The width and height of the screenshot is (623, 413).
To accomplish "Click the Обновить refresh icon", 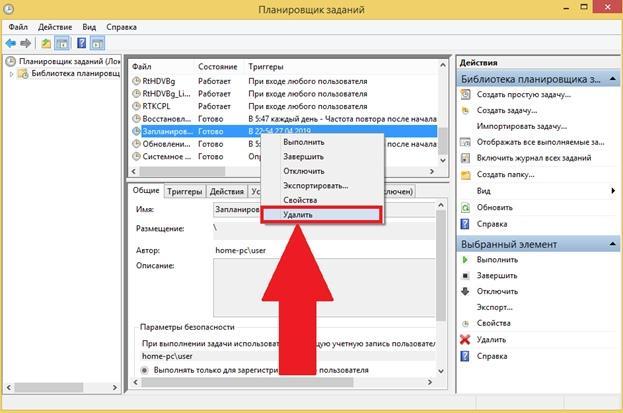I will click(465, 207).
